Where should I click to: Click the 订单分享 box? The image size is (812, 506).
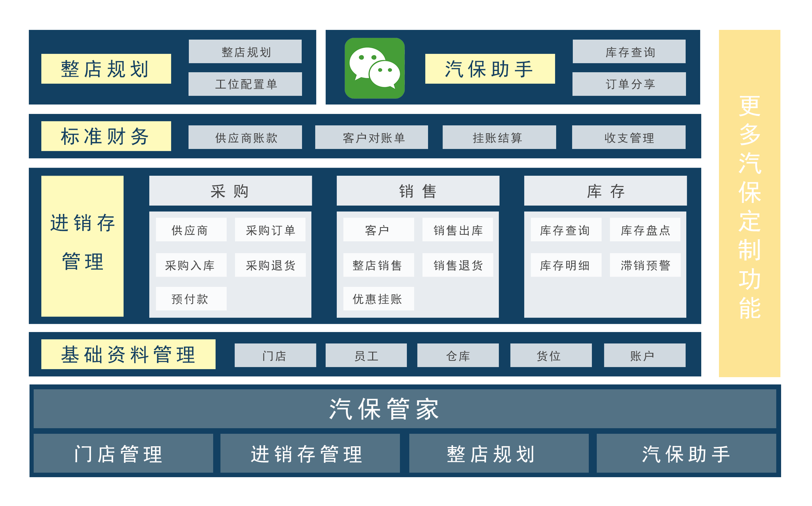pos(629,84)
